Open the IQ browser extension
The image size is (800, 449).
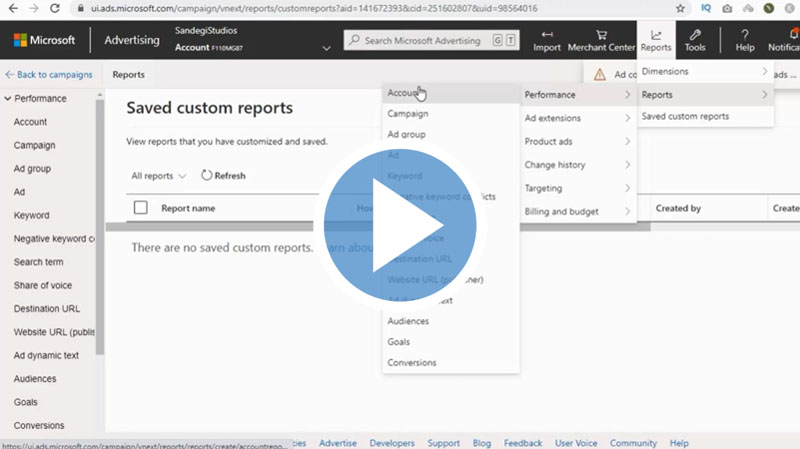(706, 8)
